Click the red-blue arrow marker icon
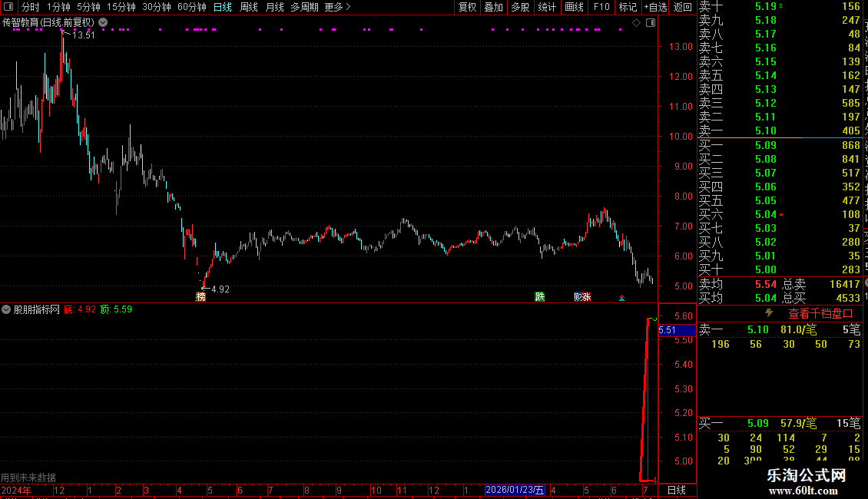 click(x=621, y=298)
